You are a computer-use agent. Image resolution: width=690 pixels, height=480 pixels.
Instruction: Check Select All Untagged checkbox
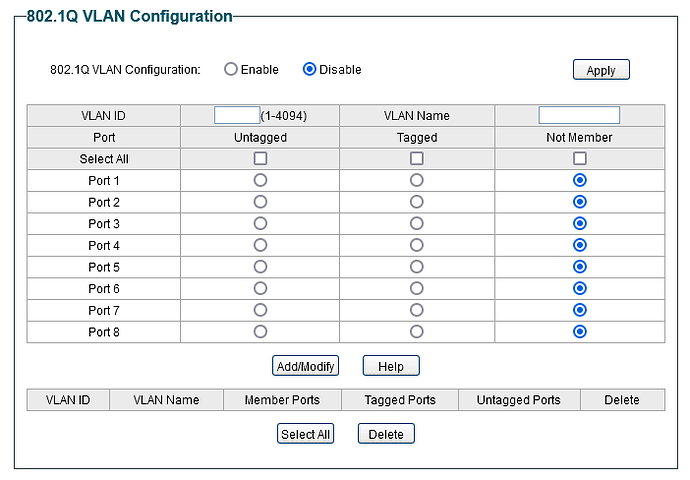coord(260,159)
